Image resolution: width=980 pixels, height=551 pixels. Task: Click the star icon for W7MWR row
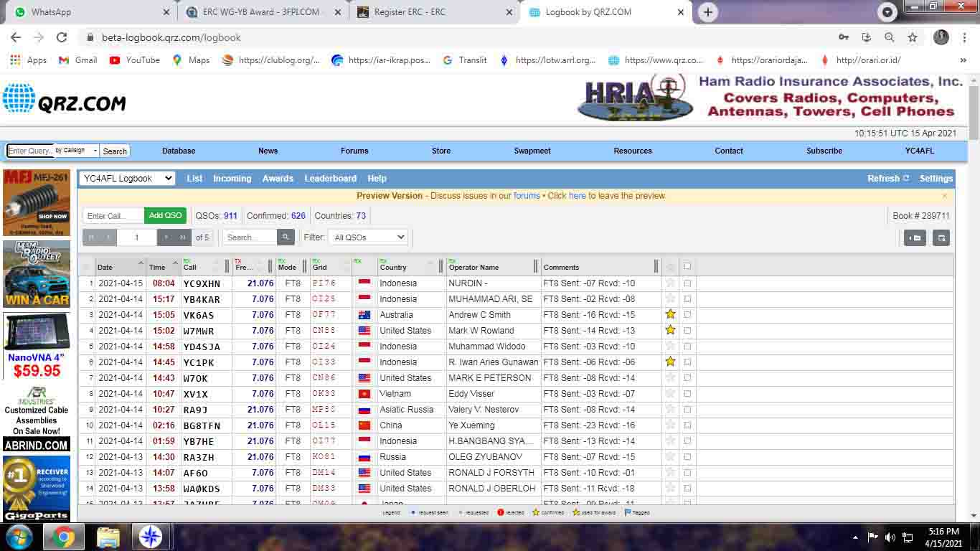[670, 331]
